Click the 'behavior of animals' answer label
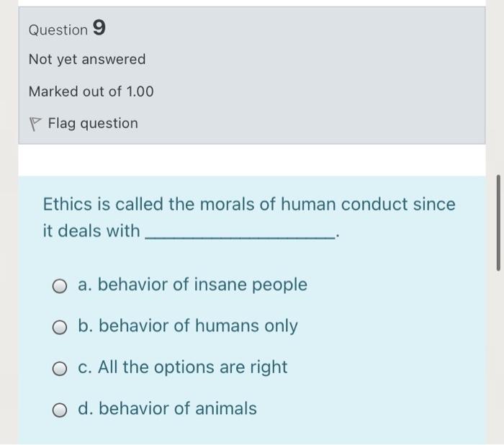The image size is (504, 445). click(x=177, y=408)
